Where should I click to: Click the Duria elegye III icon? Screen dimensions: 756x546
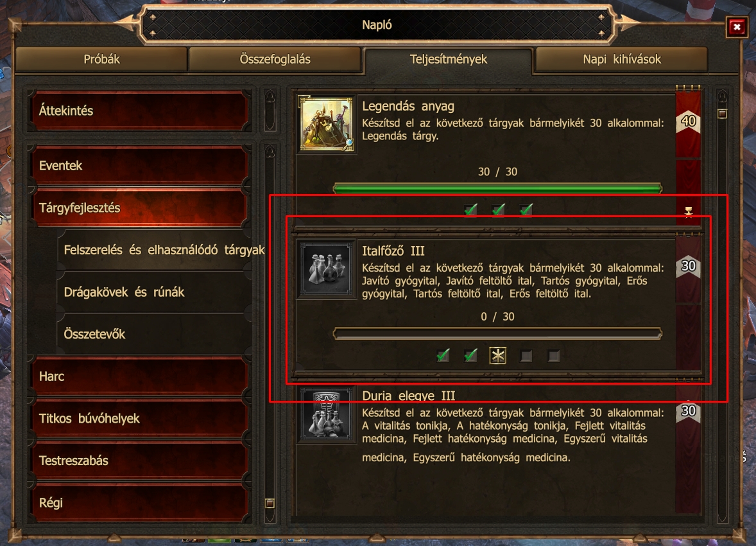tap(327, 414)
